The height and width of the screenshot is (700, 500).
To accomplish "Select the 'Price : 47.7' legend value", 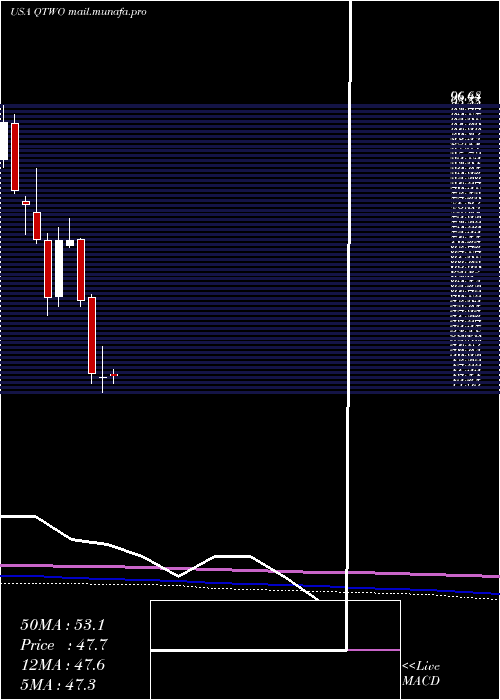I will [x=64, y=645].
